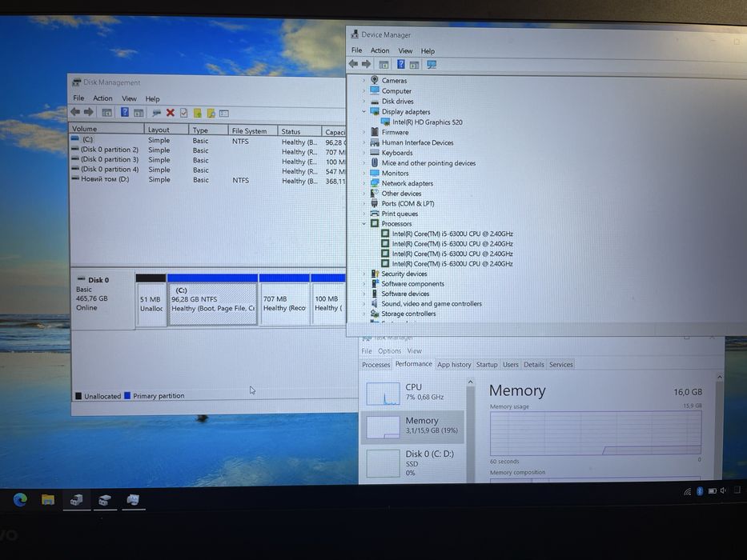Click Cameras webcam icon in Device Manager
The image size is (747, 560).
click(375, 80)
